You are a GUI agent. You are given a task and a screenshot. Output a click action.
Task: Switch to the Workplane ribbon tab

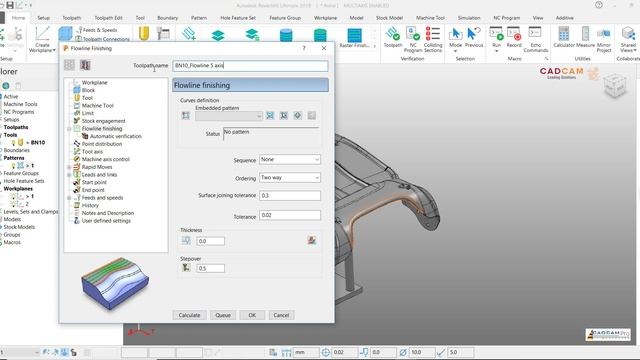point(325,18)
